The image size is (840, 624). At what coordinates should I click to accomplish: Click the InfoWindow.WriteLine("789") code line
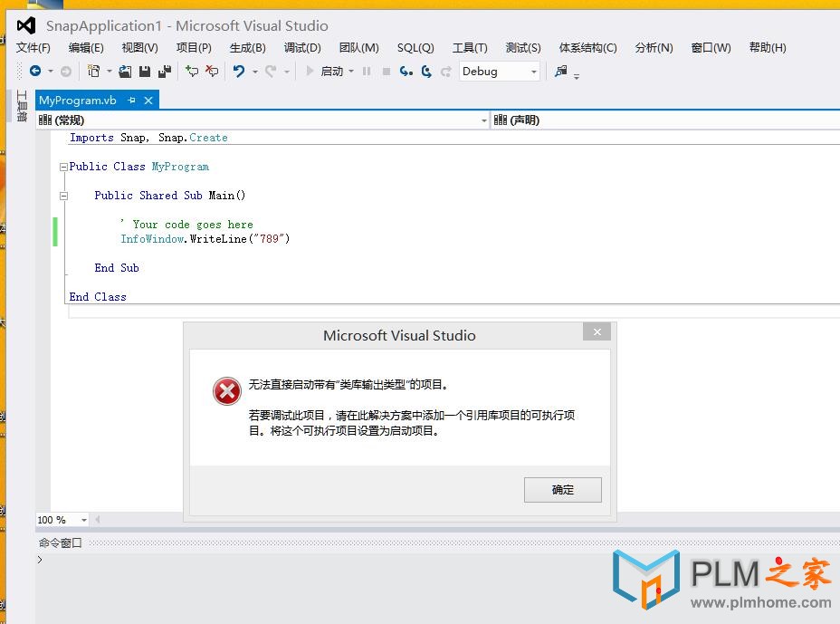point(205,238)
